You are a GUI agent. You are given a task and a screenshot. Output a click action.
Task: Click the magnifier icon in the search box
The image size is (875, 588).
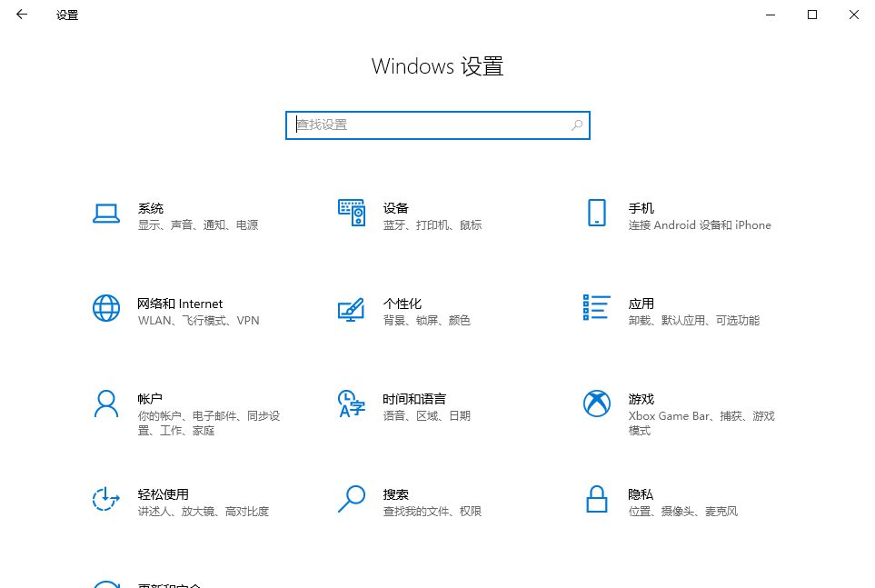pos(576,125)
